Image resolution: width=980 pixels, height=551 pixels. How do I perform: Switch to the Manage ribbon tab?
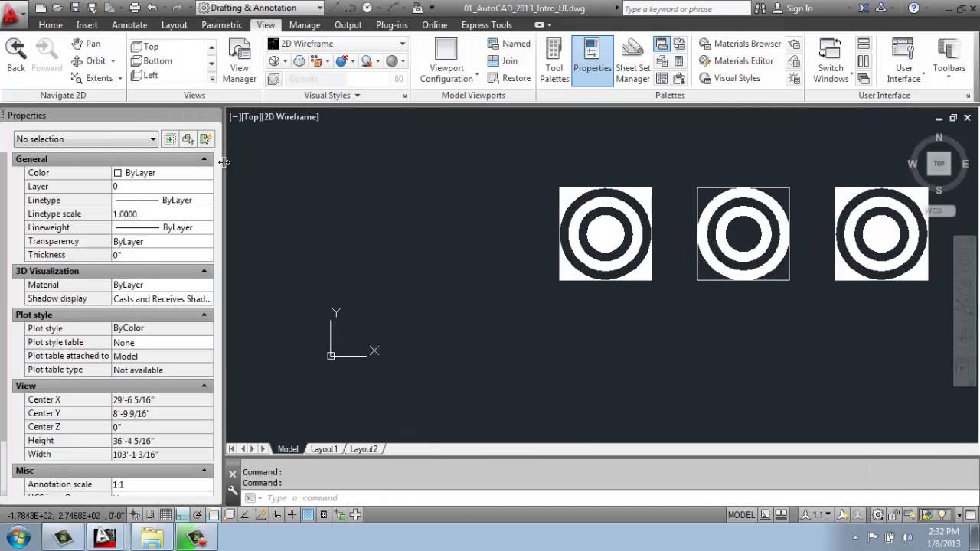(x=305, y=24)
